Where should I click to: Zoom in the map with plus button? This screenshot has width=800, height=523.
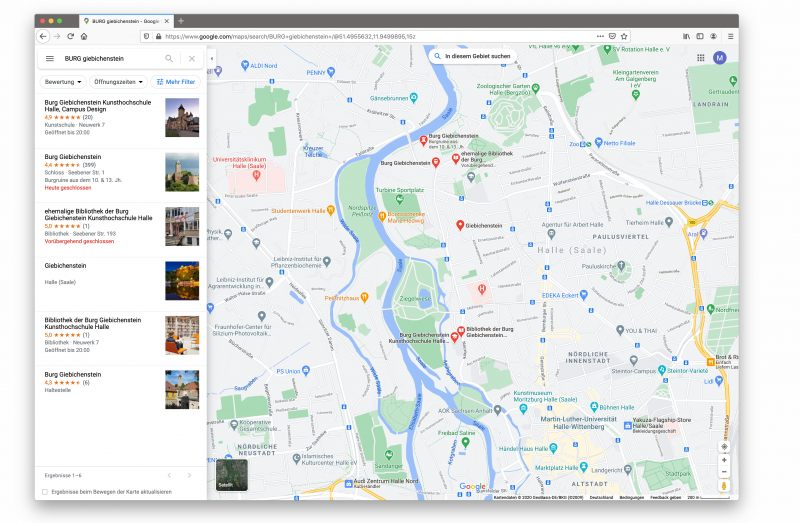(x=724, y=460)
